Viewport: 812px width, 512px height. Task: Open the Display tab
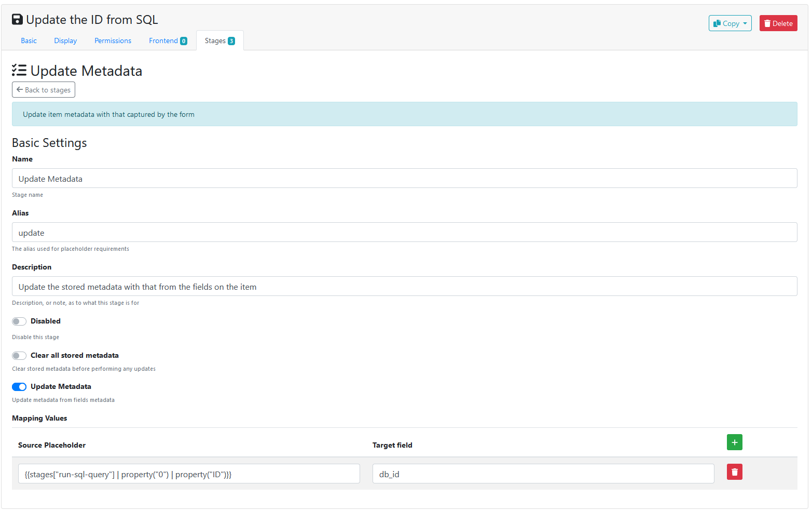click(x=65, y=41)
